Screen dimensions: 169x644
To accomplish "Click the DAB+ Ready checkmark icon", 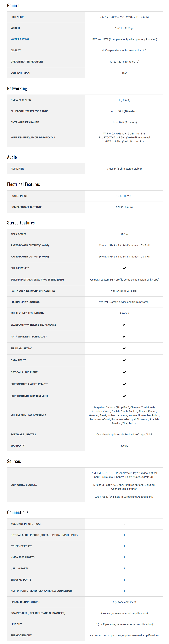I will tap(124, 360).
